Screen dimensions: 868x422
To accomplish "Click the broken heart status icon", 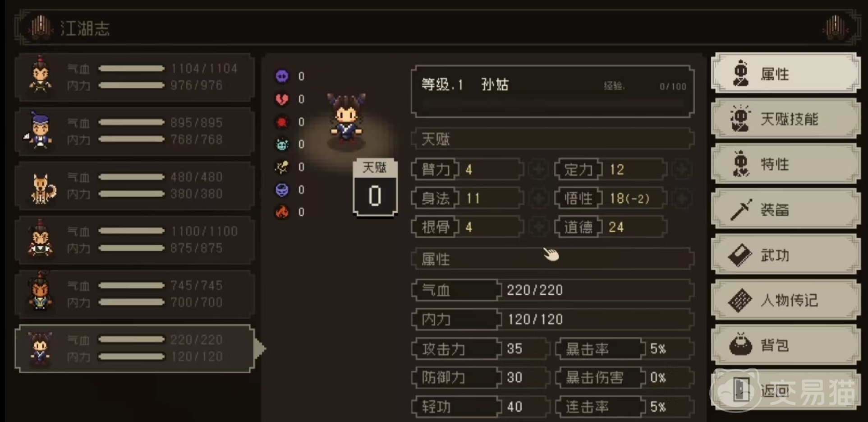I will click(x=282, y=99).
